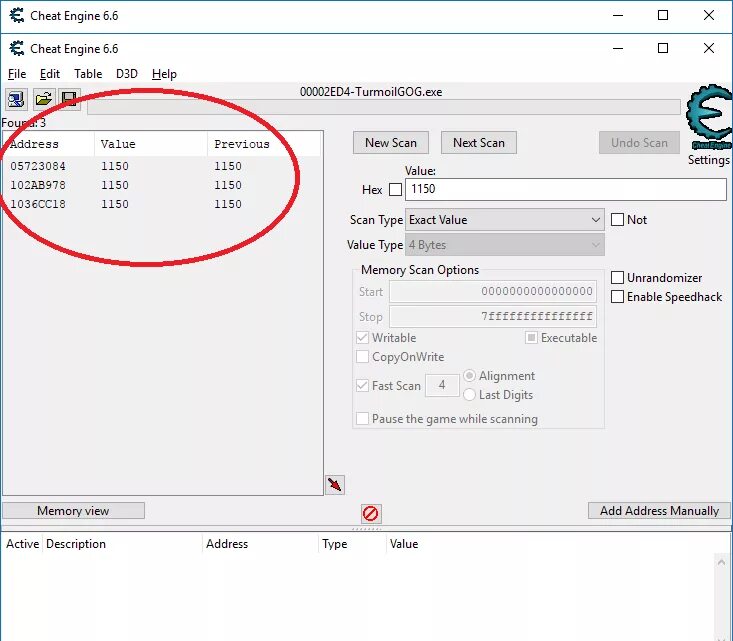Click the Start address field

tap(493, 291)
